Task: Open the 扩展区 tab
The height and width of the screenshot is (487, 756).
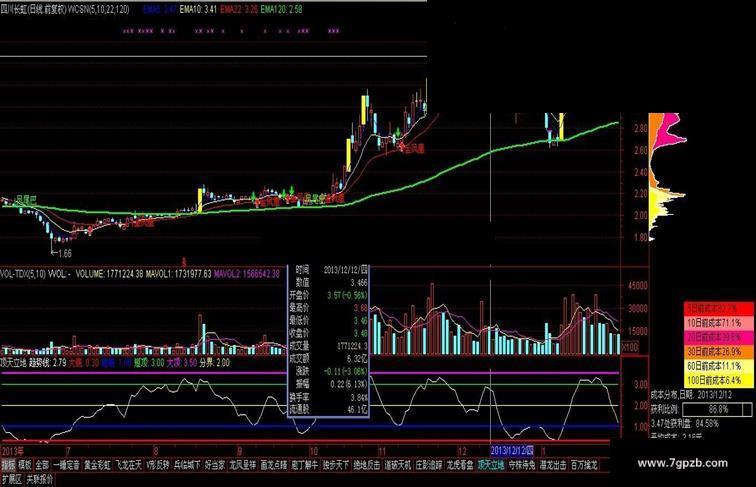Action: point(12,479)
